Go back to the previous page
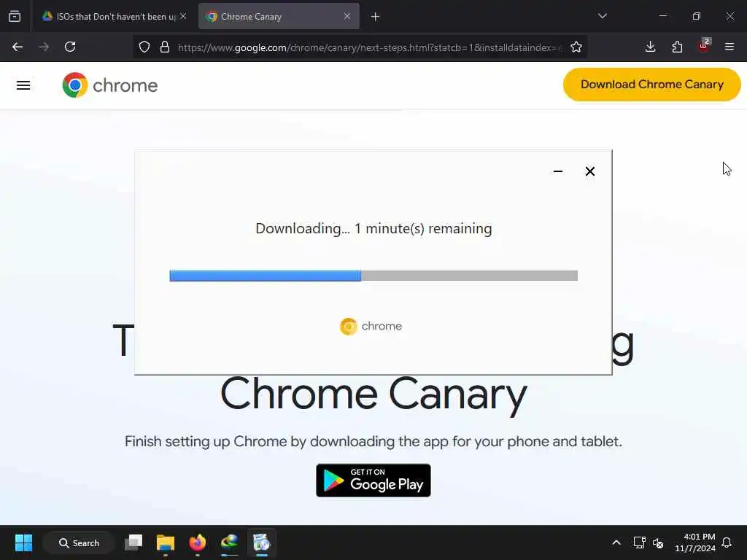 click(x=18, y=47)
